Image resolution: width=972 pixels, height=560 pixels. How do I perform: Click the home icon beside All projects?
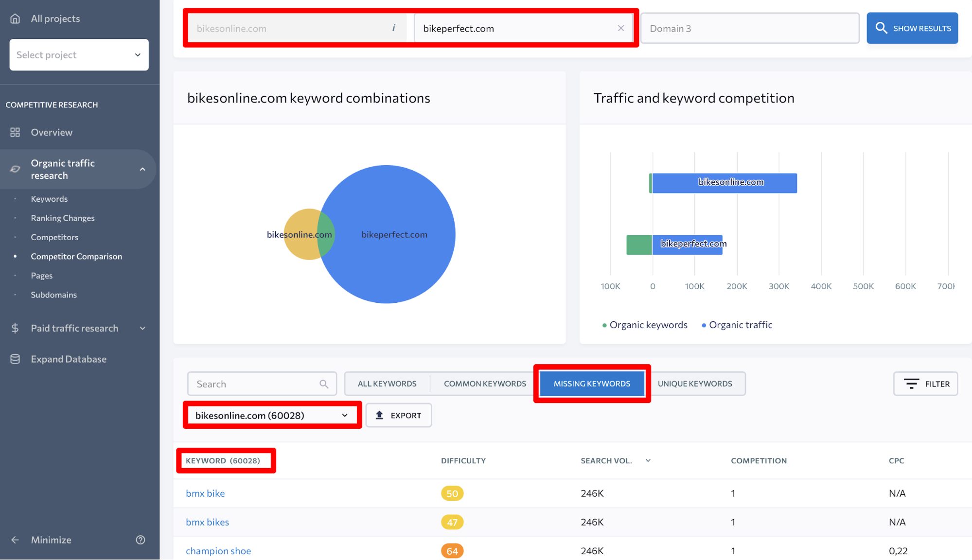coord(15,18)
